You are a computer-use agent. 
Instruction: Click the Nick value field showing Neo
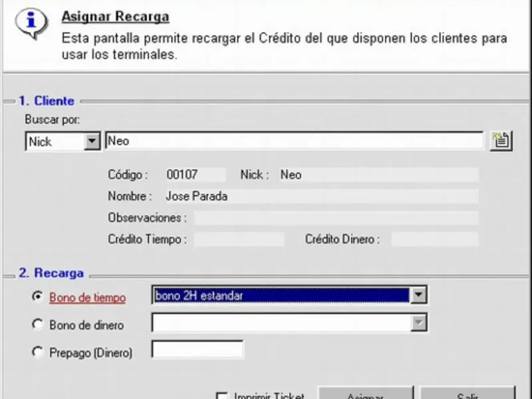[378, 175]
